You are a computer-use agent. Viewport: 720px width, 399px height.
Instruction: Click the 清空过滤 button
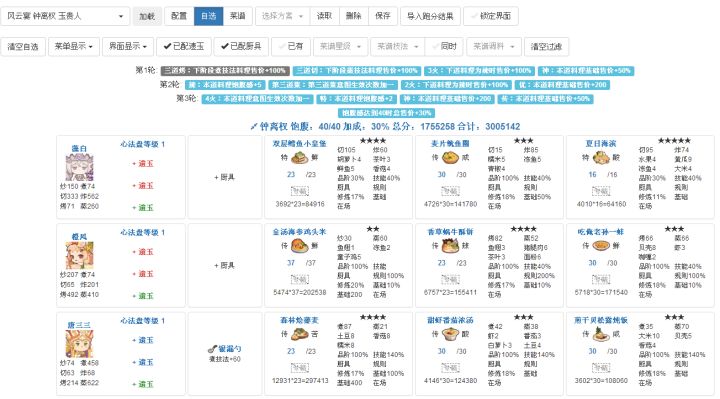(546, 46)
